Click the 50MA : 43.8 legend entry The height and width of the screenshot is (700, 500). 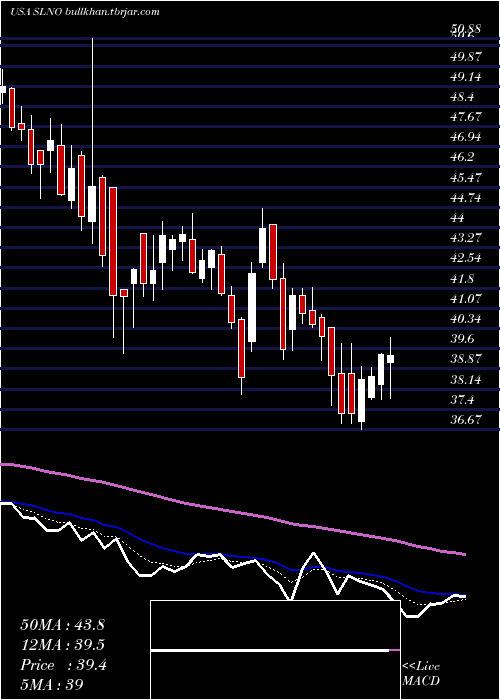[x=62, y=625]
